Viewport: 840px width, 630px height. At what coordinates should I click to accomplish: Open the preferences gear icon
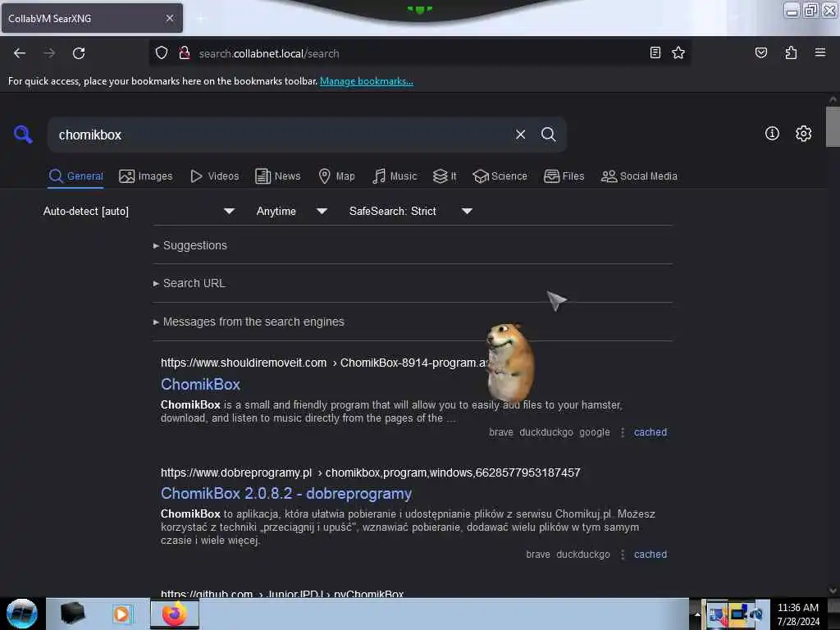pyautogui.click(x=803, y=134)
